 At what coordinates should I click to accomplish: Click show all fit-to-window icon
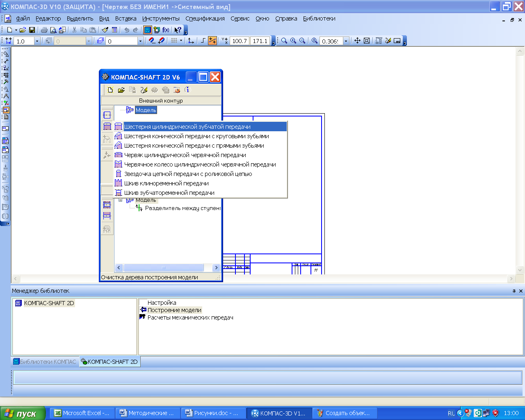367,41
